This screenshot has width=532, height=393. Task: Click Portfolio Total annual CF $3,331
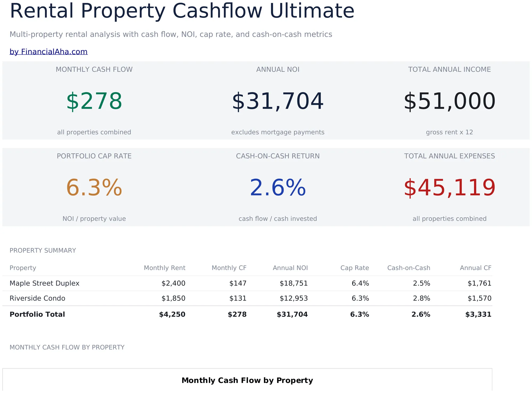point(478,314)
